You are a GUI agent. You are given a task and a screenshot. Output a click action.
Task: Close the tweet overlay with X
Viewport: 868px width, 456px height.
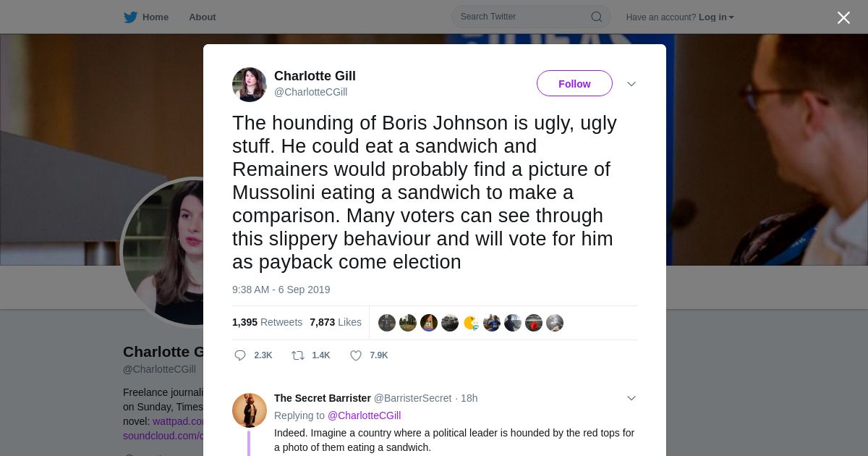[843, 17]
